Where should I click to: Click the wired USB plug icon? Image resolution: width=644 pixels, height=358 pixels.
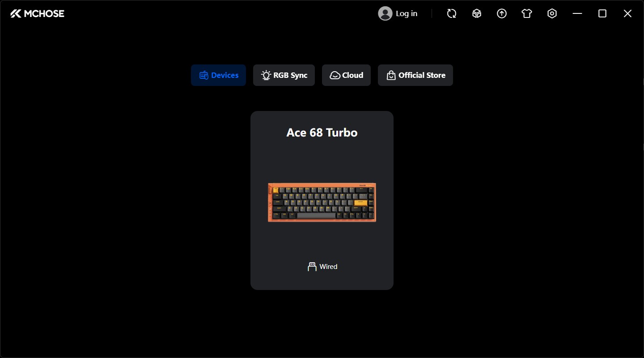coord(312,267)
